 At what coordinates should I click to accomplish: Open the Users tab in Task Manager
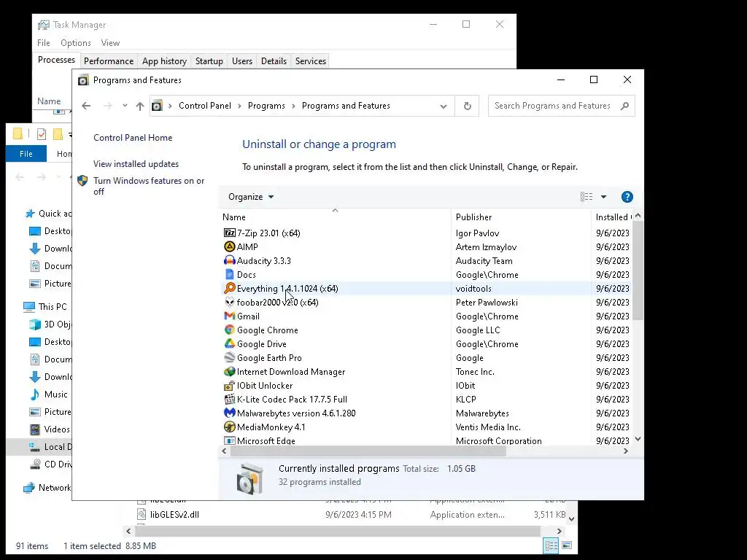pos(242,61)
